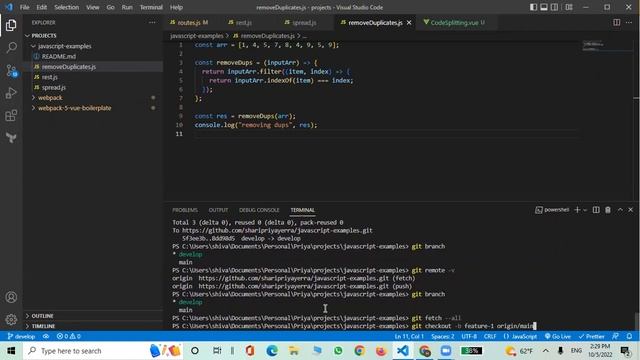Open the Extensions view
Viewport: 640px width, 360px height.
point(11,116)
